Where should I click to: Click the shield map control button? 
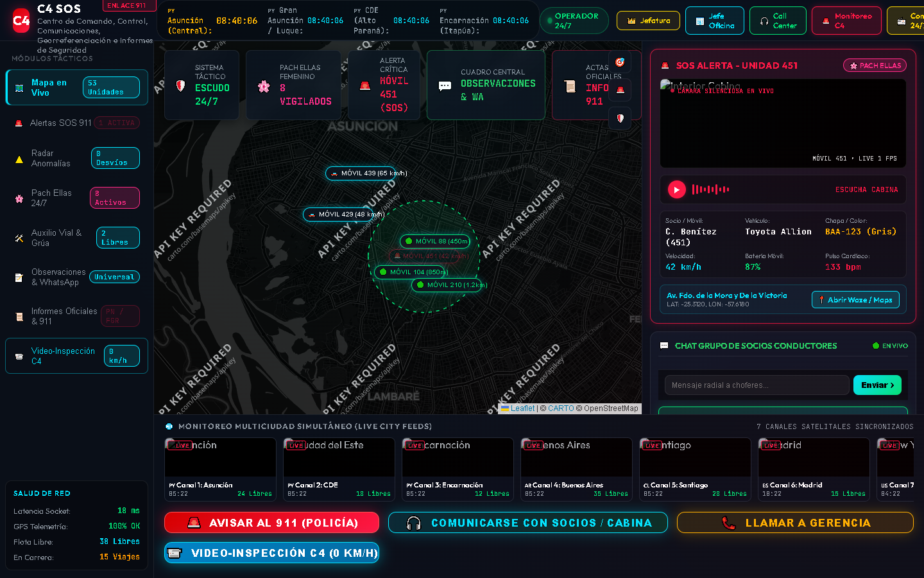click(x=620, y=118)
